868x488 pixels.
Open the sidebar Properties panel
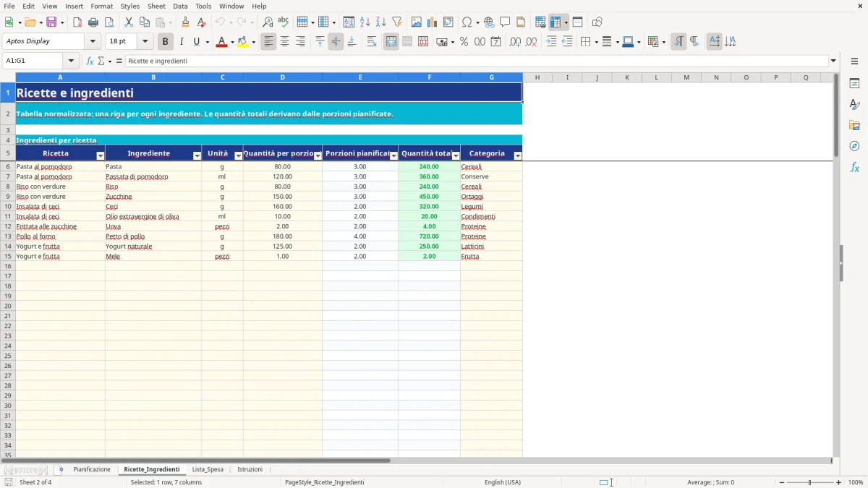click(x=854, y=84)
